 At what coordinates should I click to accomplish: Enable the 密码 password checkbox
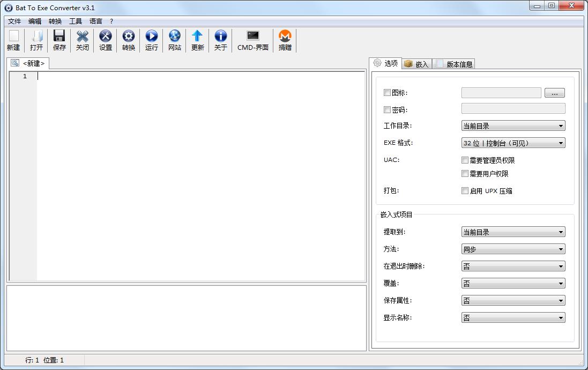(388, 109)
